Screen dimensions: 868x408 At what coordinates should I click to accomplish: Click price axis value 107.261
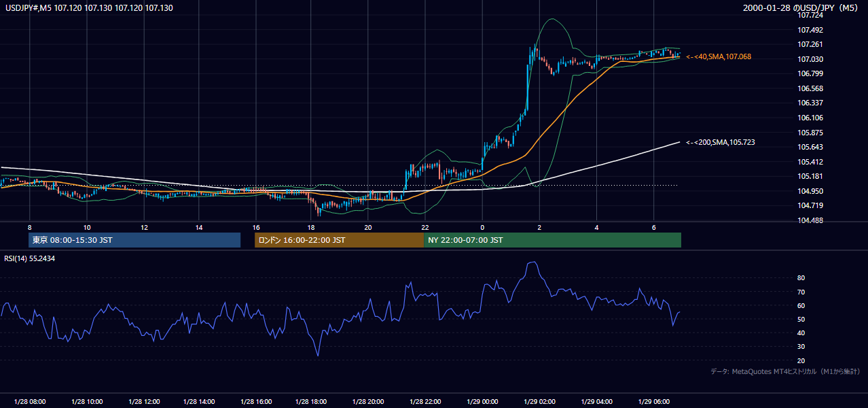[810, 44]
